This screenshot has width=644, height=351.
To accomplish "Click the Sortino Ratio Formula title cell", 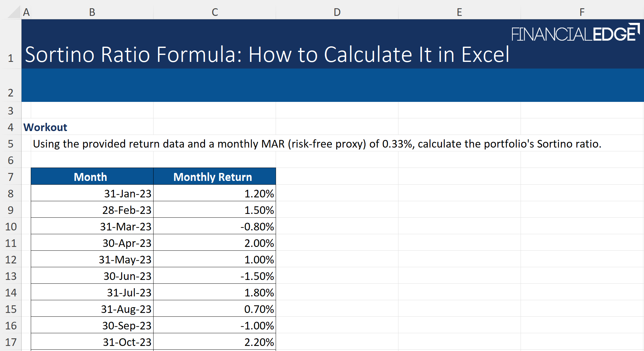I will click(x=266, y=55).
